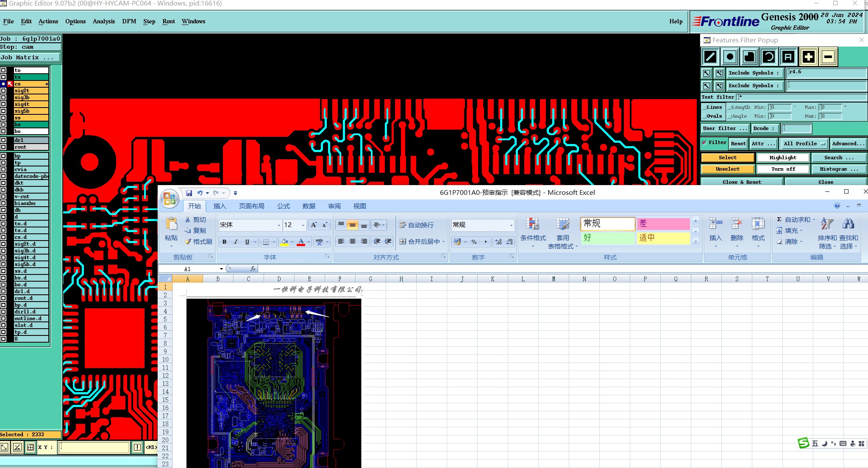The image size is (868, 468).
Task: Expand the cell styles gallery
Action: [x=696, y=242]
